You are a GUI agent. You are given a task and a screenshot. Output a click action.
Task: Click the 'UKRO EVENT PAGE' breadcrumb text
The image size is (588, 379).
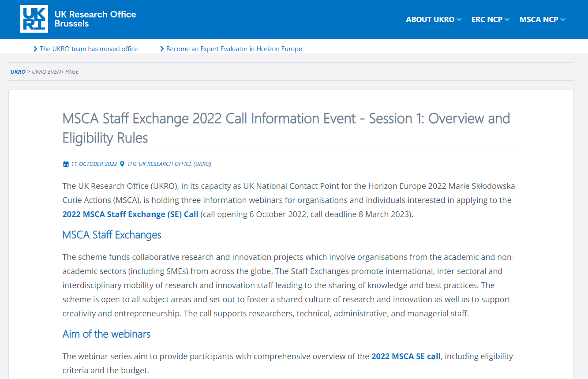pos(55,71)
